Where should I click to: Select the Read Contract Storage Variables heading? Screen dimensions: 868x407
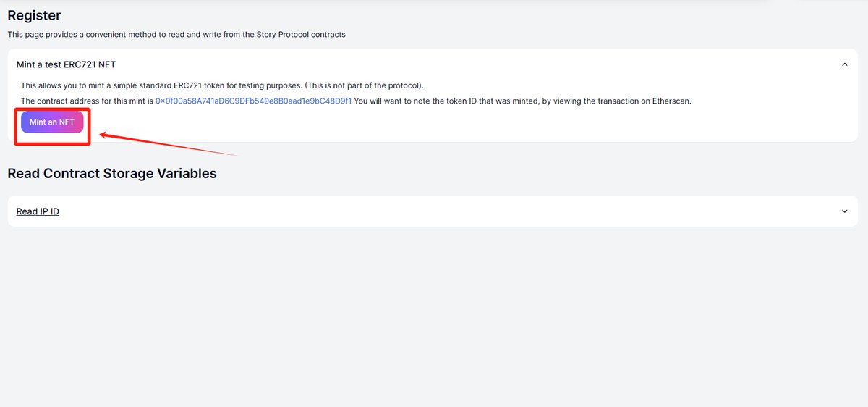coord(112,173)
